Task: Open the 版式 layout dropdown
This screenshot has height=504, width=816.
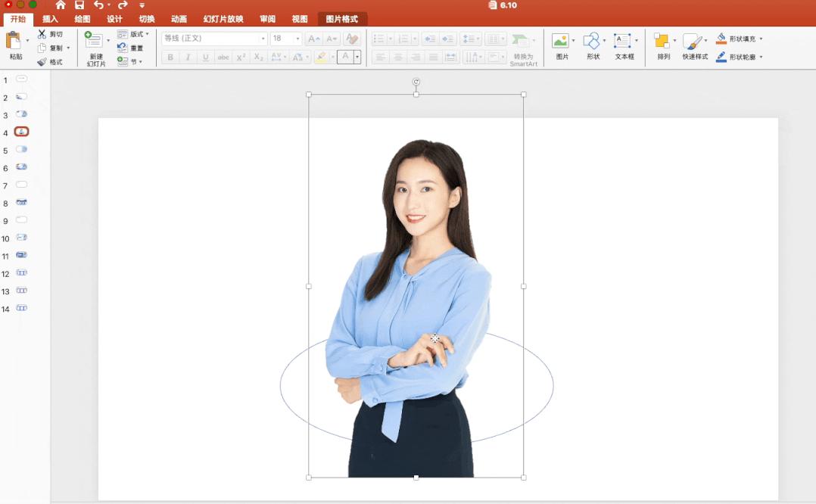Action: coord(137,33)
